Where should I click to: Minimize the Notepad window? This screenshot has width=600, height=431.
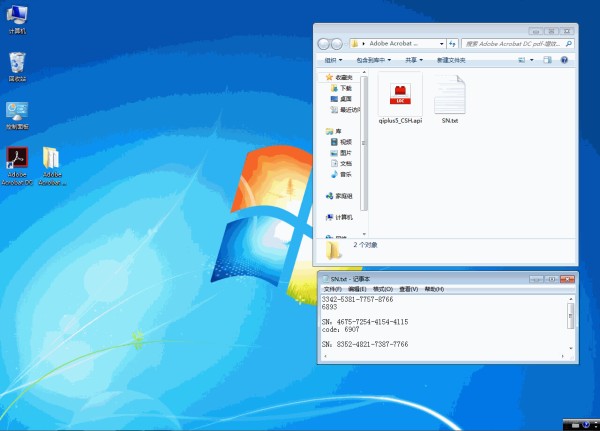point(536,279)
